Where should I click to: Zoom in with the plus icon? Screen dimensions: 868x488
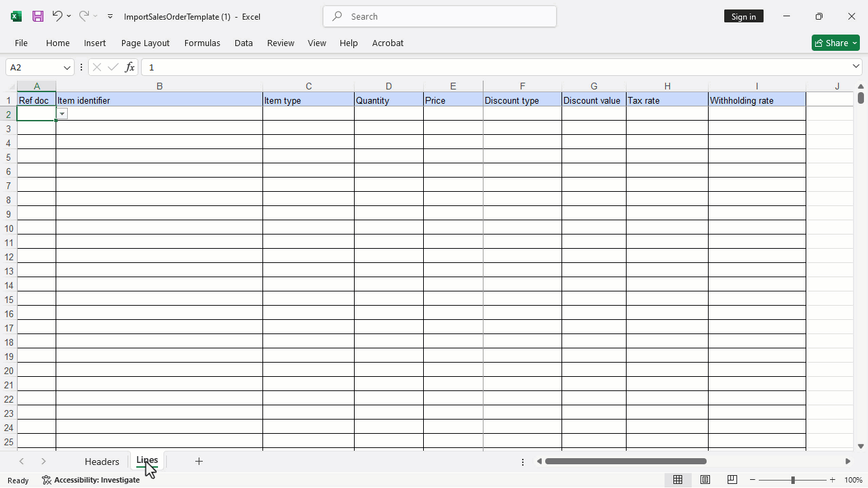[833, 480]
